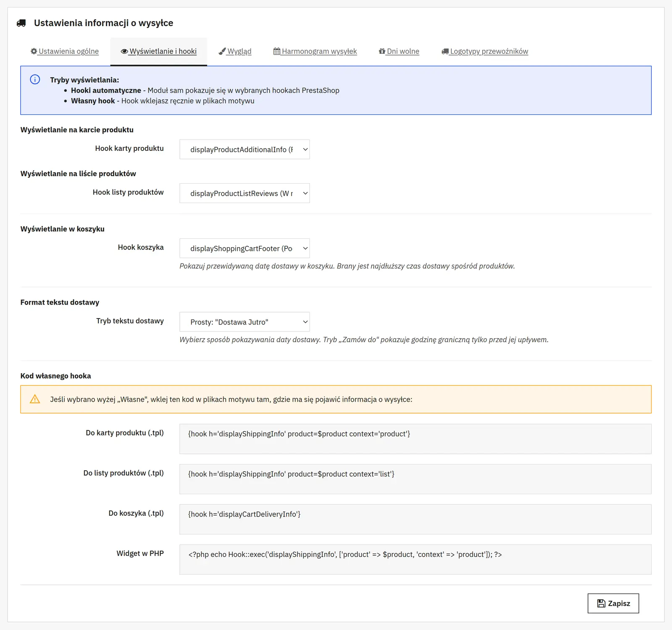Click the truck icon beside the page title
Image resolution: width=672 pixels, height=630 pixels.
(21, 23)
